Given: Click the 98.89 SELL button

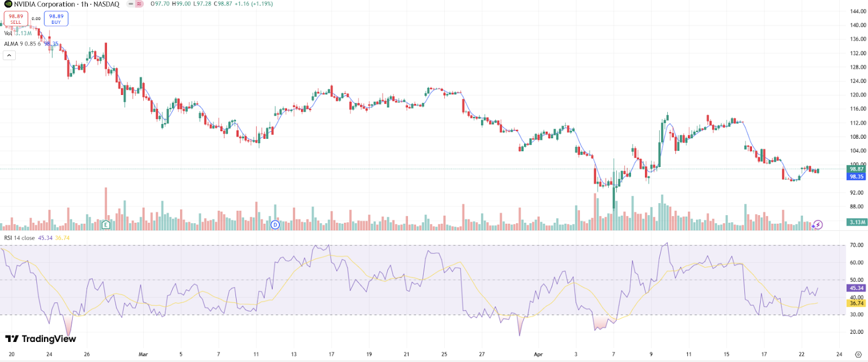Looking at the screenshot, I should (16, 19).
